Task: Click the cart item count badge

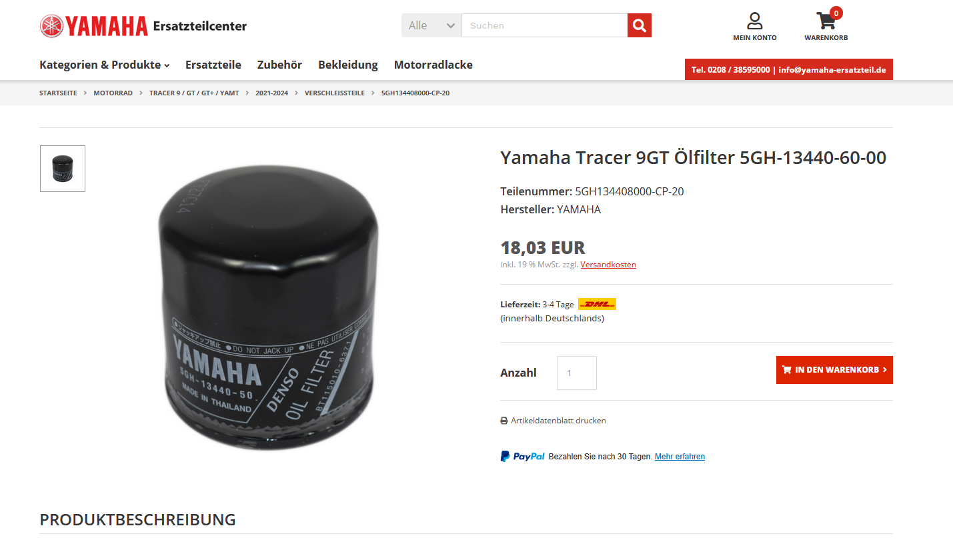Action: [836, 13]
